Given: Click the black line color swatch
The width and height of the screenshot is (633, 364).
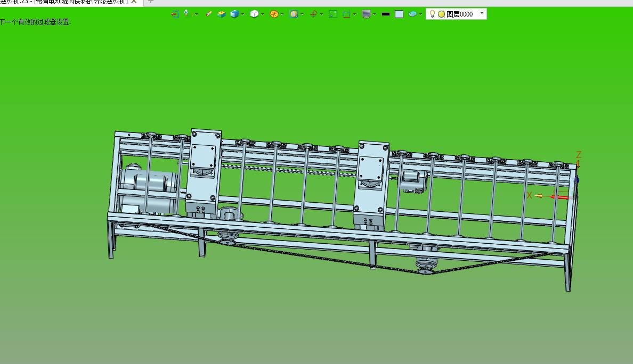Looking at the screenshot, I should coord(386,14).
